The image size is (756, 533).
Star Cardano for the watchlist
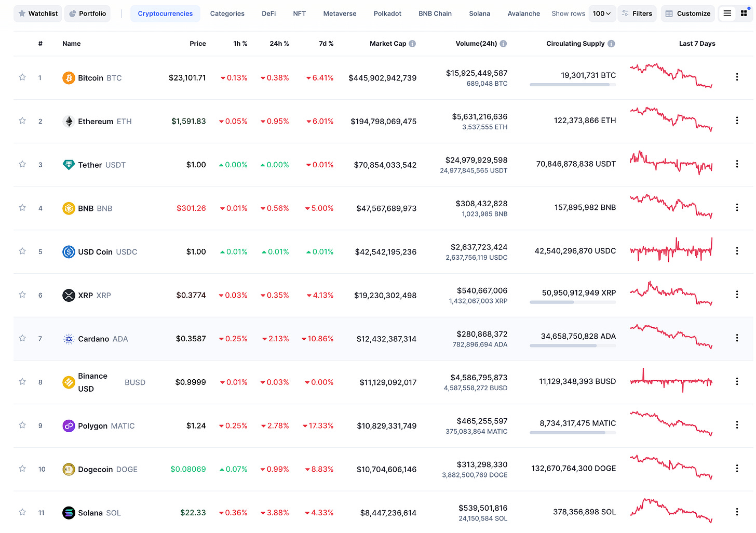[22, 338]
